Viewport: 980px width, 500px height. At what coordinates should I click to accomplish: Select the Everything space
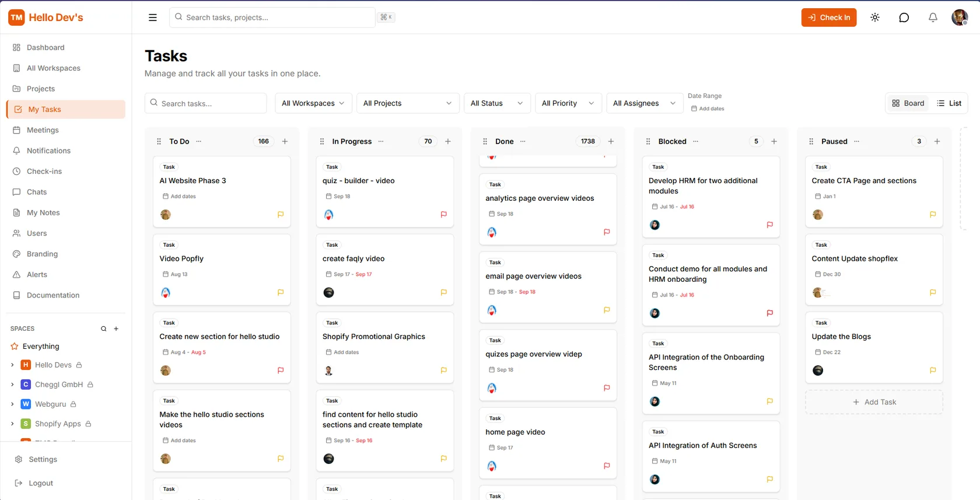41,347
